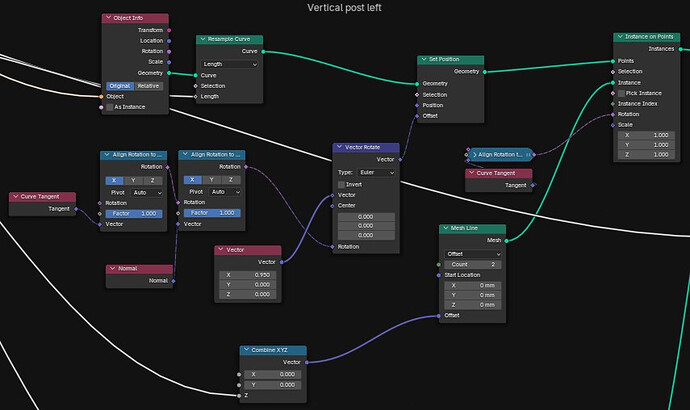690x410 pixels.
Task: Select X axis in Align Rotation fed by Curve Tangent
Action: pyautogui.click(x=114, y=181)
